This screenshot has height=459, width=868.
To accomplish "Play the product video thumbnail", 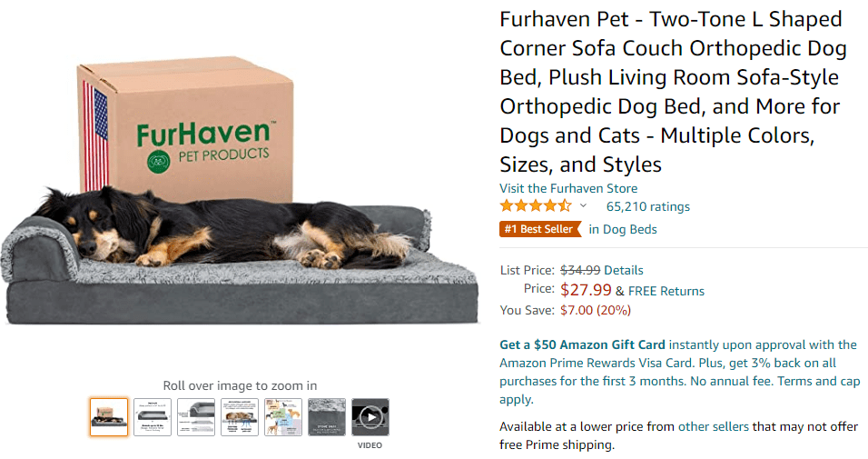I will pyautogui.click(x=370, y=417).
